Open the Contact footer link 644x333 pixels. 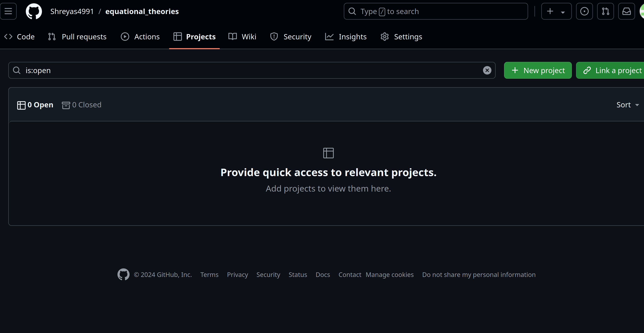pos(350,275)
